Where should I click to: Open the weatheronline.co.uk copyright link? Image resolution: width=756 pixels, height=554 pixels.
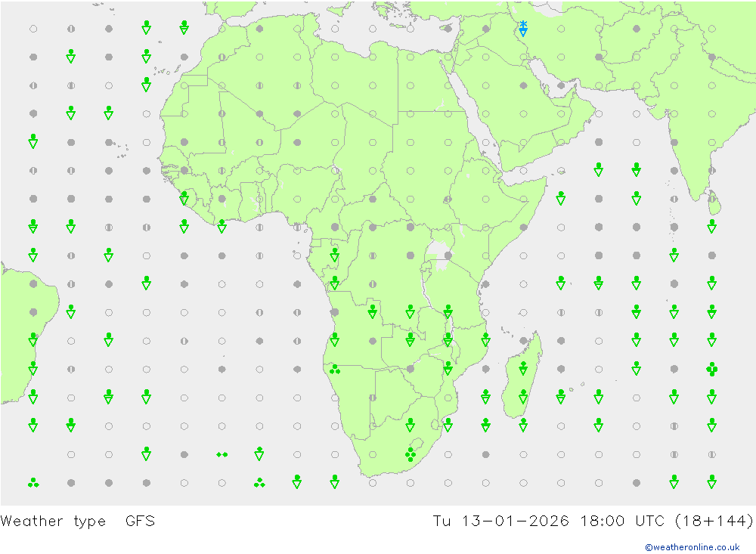click(x=692, y=547)
